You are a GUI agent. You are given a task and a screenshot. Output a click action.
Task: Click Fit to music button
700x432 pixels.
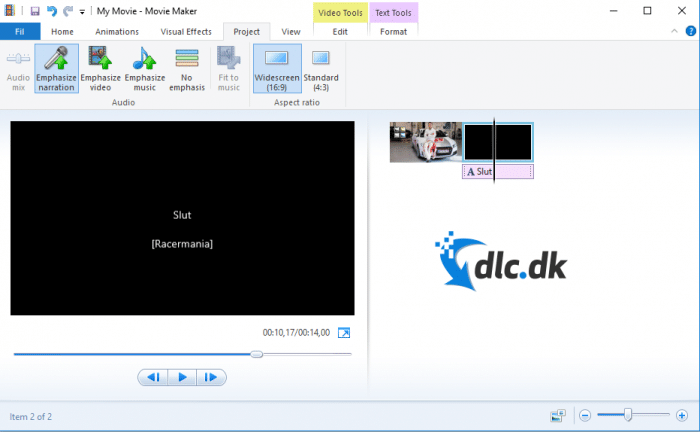(229, 69)
